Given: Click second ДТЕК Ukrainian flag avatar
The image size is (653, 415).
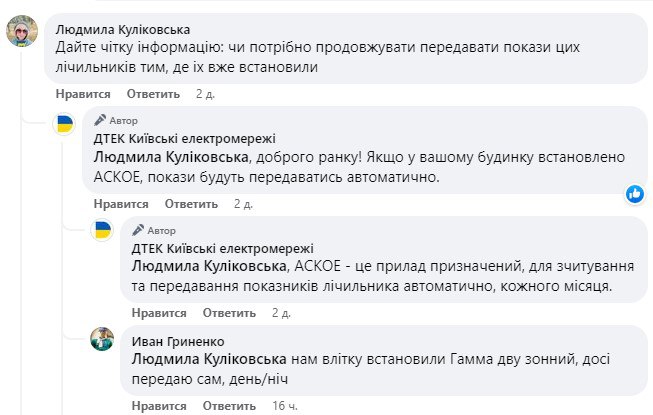Looking at the screenshot, I should point(103,231).
